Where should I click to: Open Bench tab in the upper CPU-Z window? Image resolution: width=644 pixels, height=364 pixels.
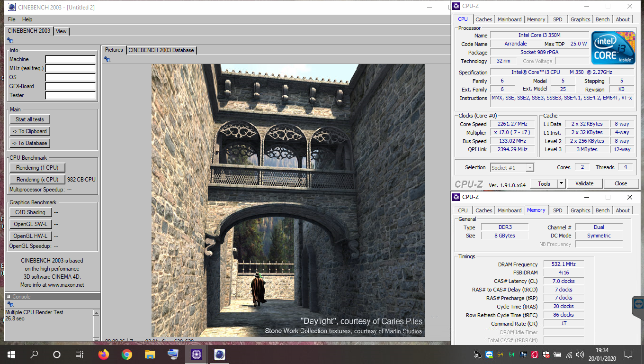(x=603, y=19)
